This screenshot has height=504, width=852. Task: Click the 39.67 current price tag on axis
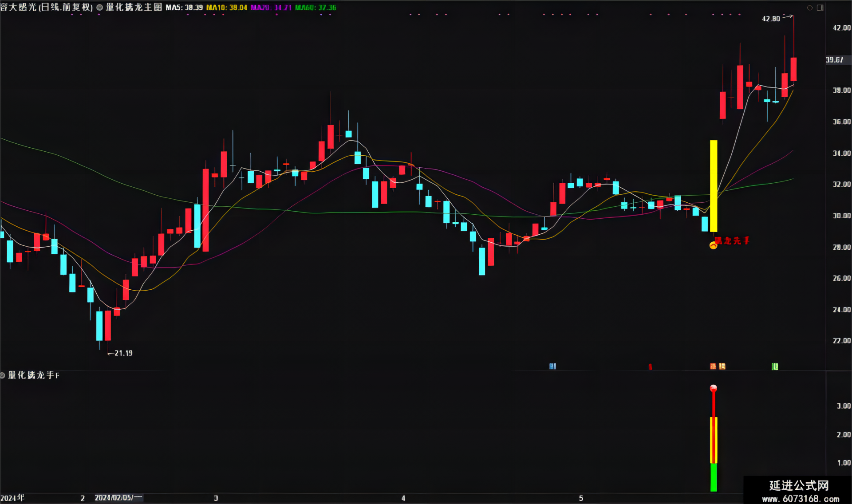tap(835, 60)
